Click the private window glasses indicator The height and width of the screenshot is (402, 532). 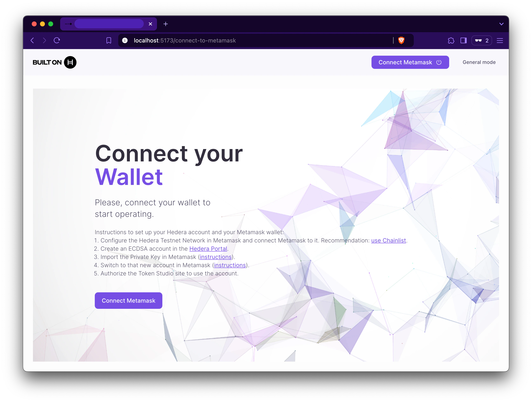(x=482, y=40)
